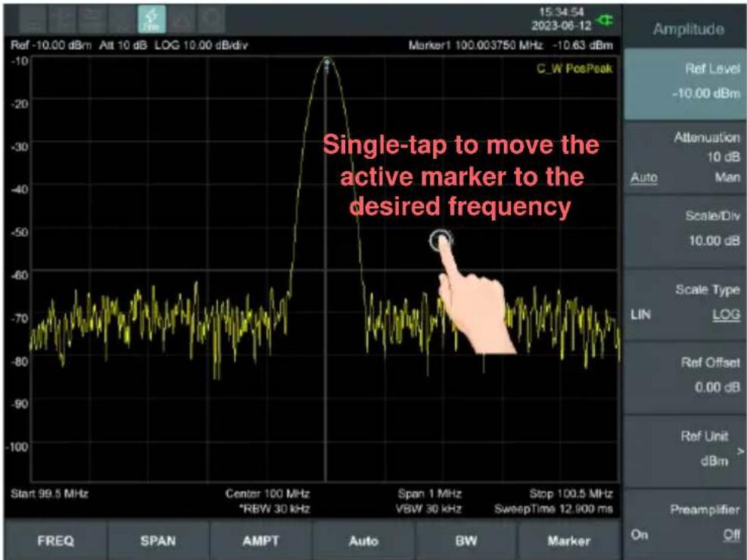Click the SweepTime 12.900 ms label
The width and height of the screenshot is (747, 560).
coord(553,509)
